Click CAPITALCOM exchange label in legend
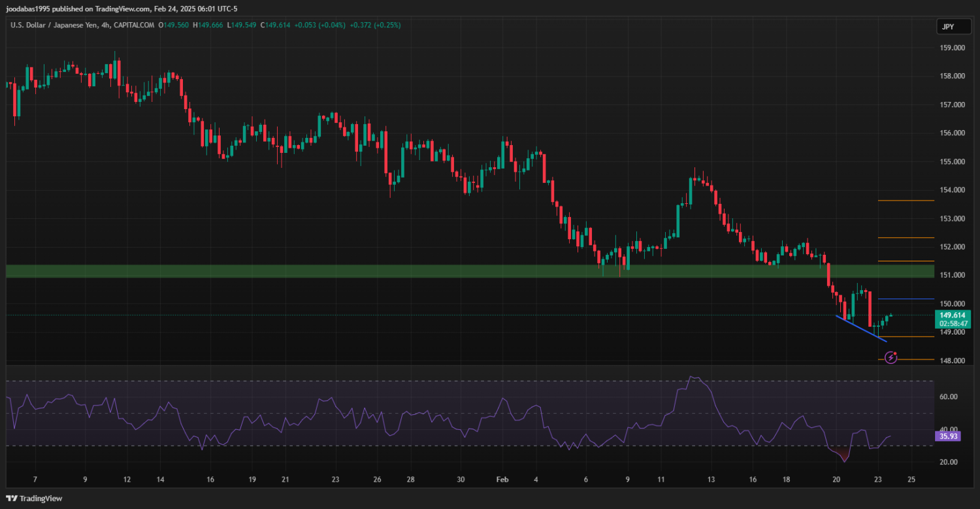980x509 pixels. coord(133,25)
